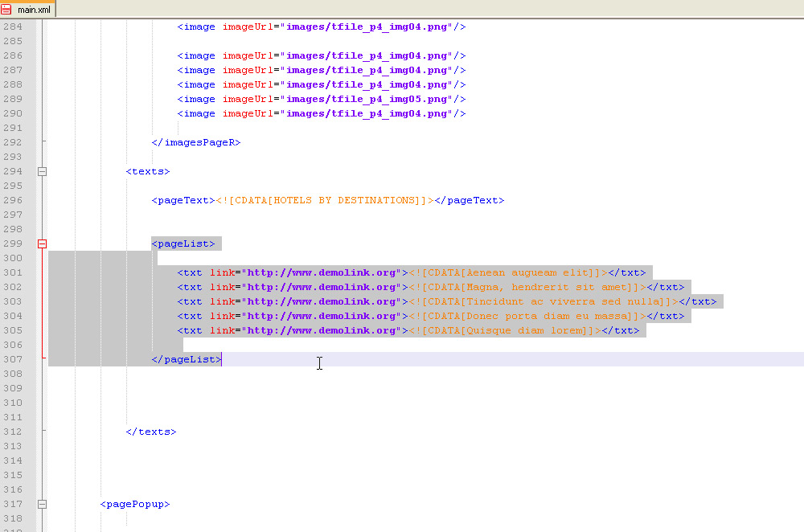Click the closing texts tag on line 312
Viewport: 804px width, 532px height.
pos(151,432)
